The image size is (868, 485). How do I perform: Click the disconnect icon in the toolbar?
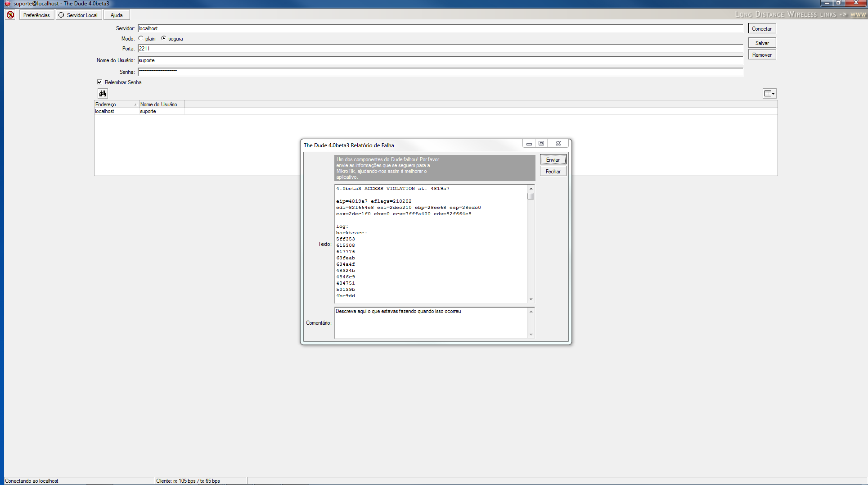tap(10, 15)
